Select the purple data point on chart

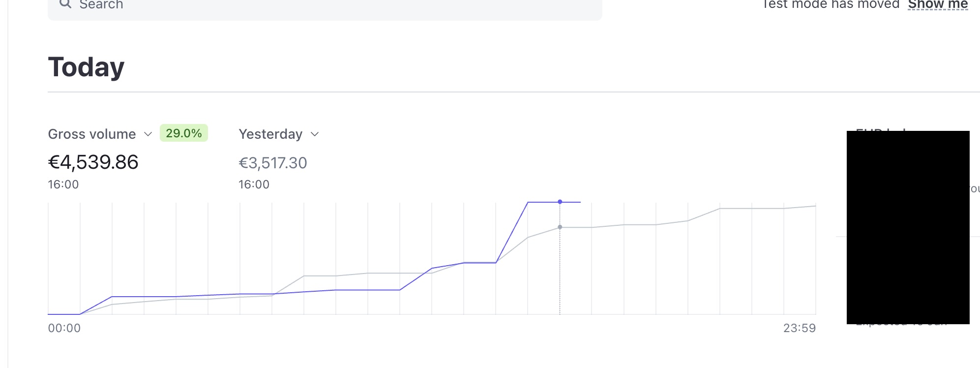tap(560, 202)
